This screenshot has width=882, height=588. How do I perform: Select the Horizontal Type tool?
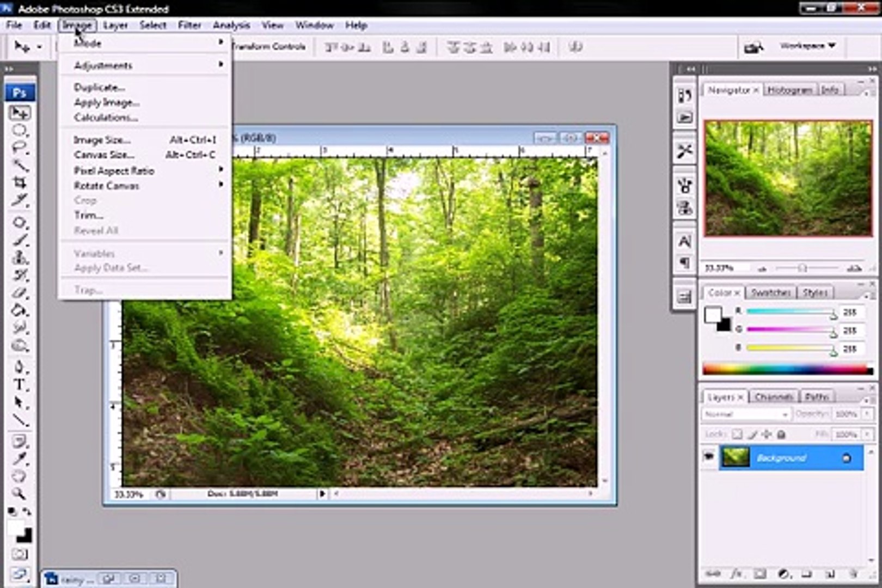click(x=20, y=385)
